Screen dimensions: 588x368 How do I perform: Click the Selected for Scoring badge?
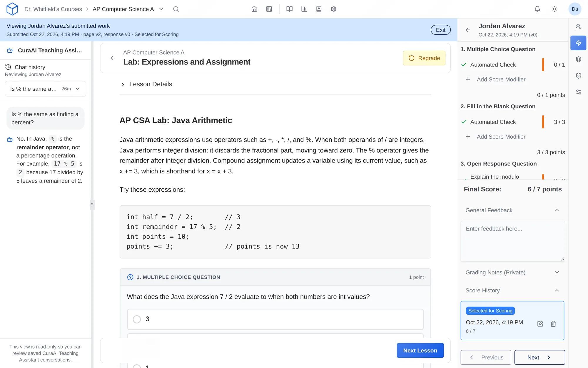click(x=490, y=311)
